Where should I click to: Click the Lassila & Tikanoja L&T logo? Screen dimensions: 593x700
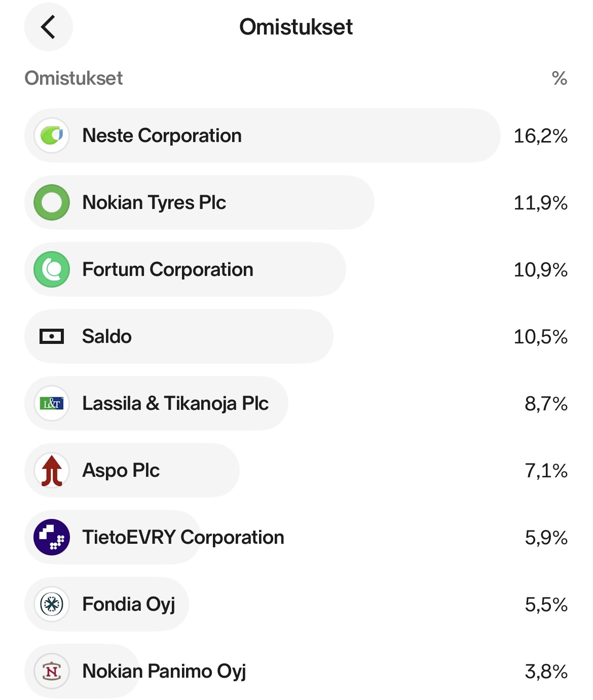(x=52, y=403)
